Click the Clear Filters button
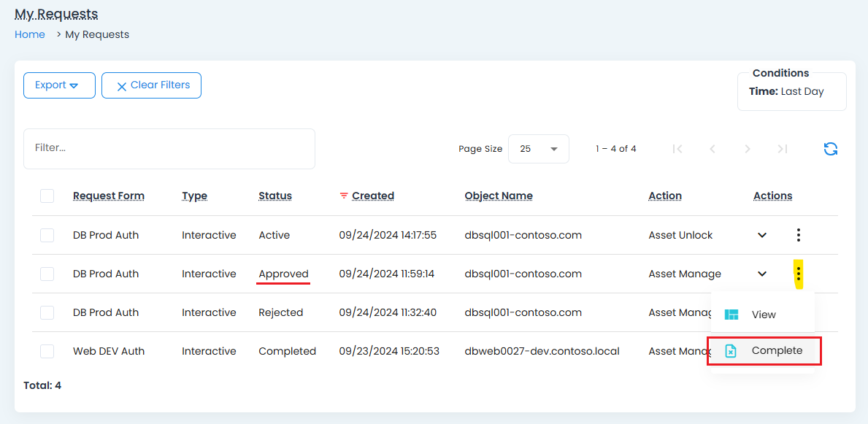Image resolution: width=868 pixels, height=424 pixels. [151, 85]
